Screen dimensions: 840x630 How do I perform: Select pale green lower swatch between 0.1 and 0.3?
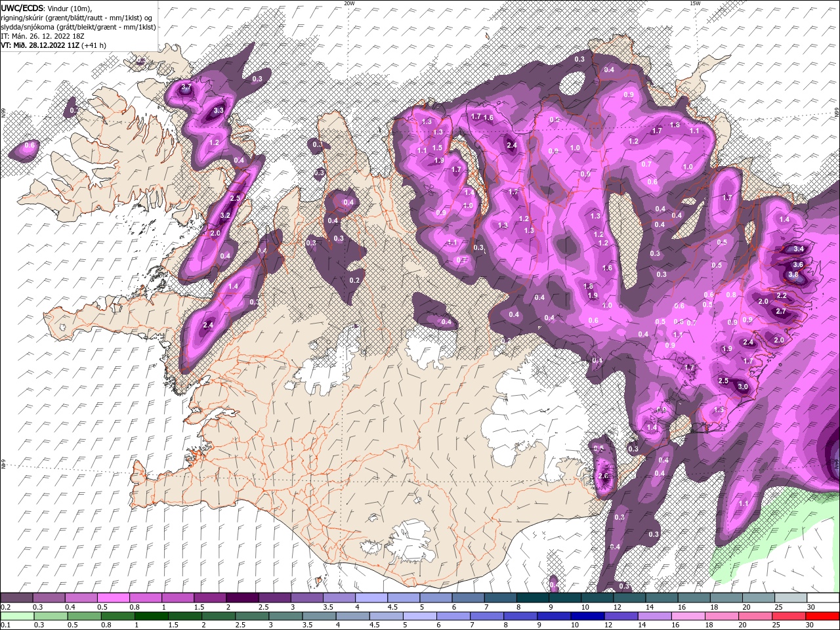tap(17, 616)
